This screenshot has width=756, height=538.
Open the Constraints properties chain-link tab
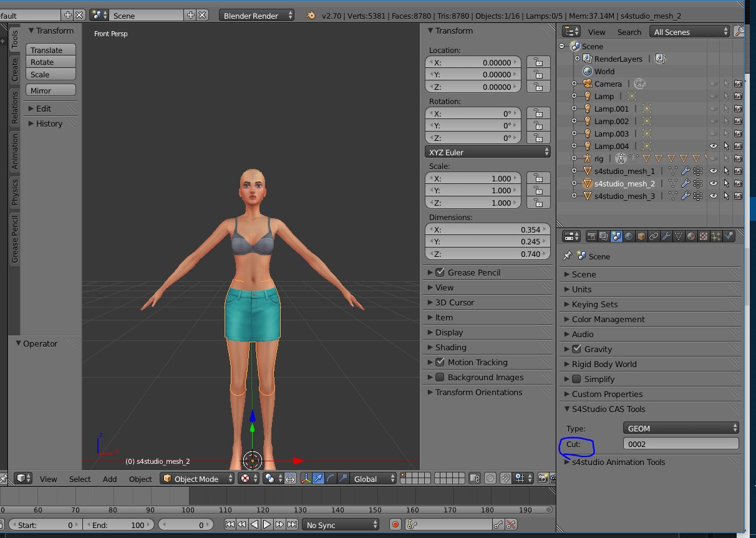[654, 236]
